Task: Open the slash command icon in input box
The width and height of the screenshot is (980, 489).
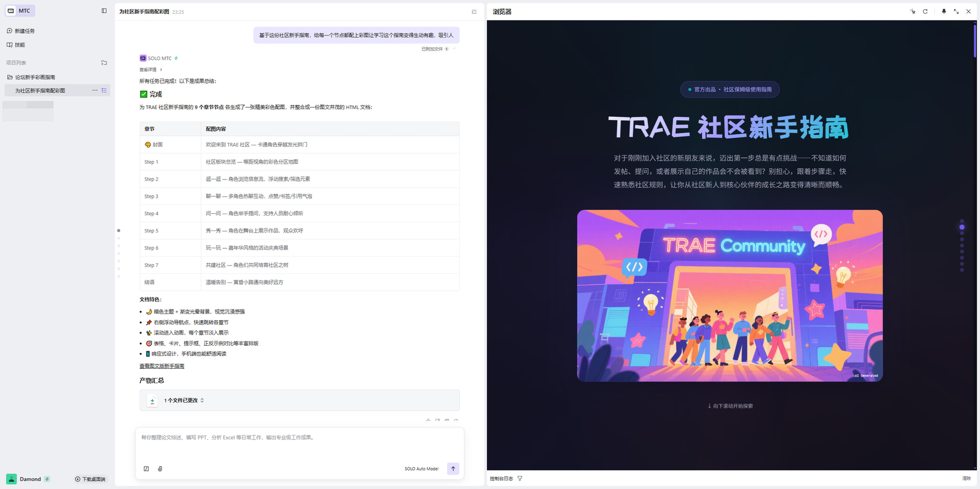Action: pos(146,469)
